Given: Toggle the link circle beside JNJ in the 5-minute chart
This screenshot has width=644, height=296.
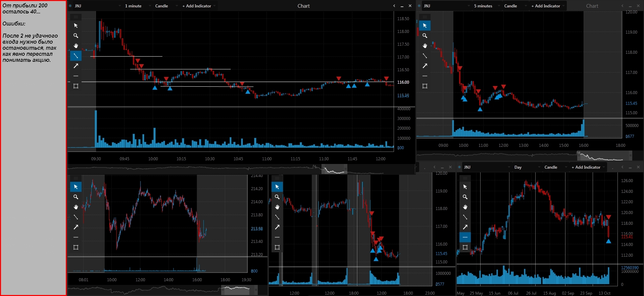Looking at the screenshot, I should 419,6.
